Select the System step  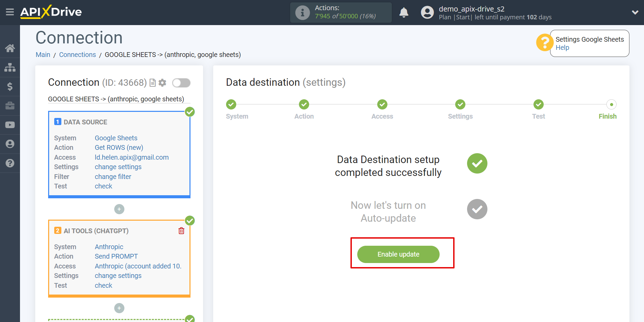pos(231,104)
